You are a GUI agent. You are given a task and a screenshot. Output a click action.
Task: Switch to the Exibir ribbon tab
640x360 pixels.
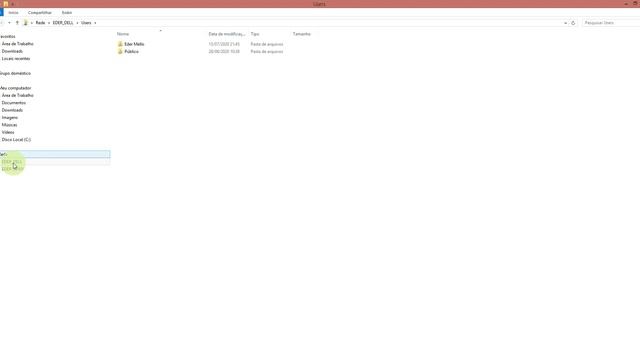click(67, 13)
